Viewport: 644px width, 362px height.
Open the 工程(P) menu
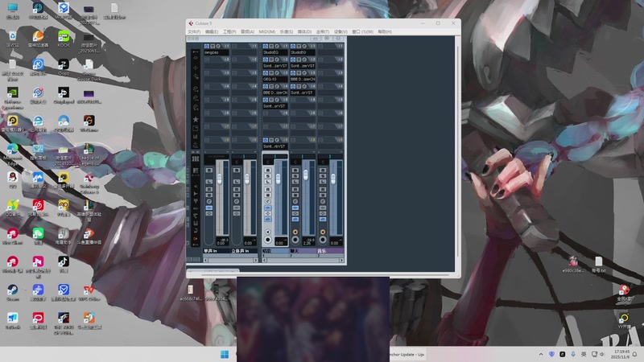(x=229, y=31)
